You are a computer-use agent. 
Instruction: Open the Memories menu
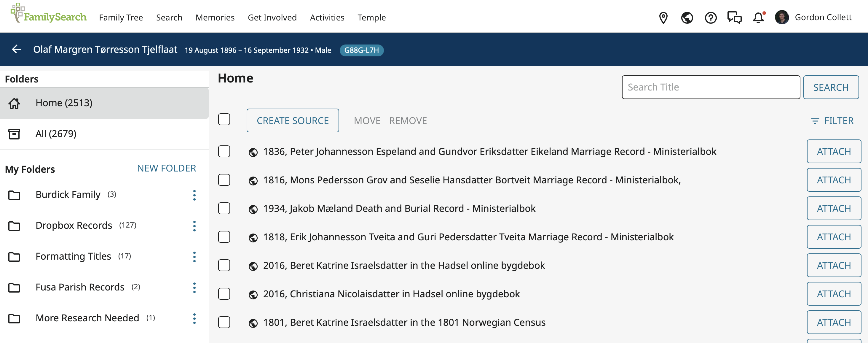[x=215, y=18]
